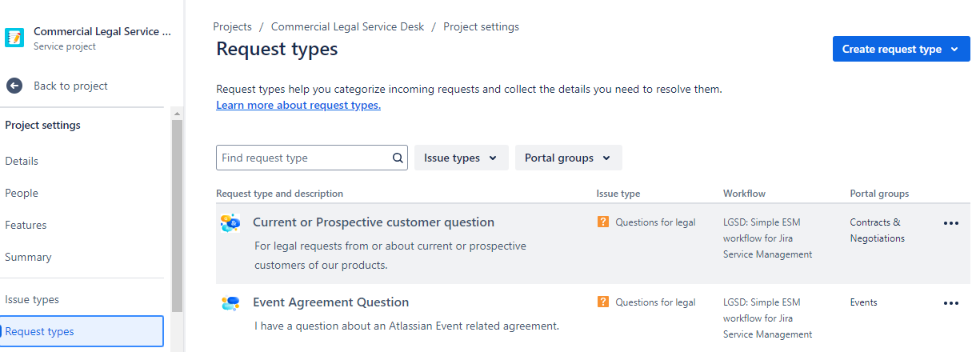This screenshot has width=980, height=352.
Task: Open Details in Project settings sidebar
Action: (22, 161)
